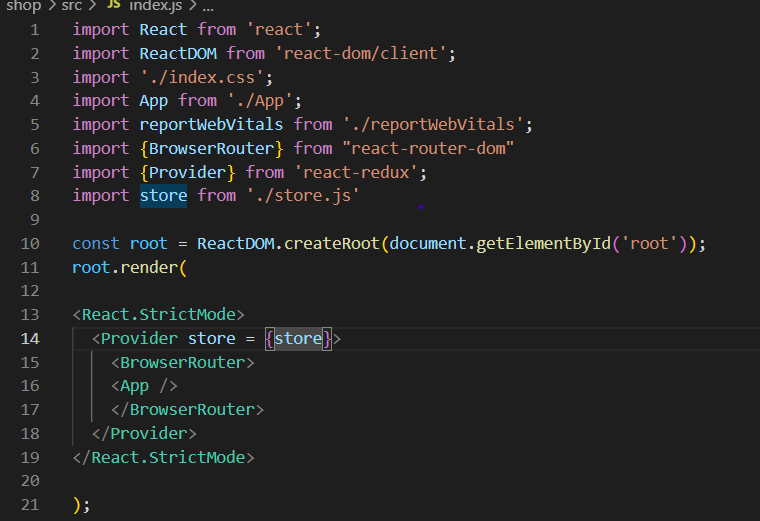Click '{store}' value on line 14
The height and width of the screenshot is (521, 760).
[x=298, y=339]
